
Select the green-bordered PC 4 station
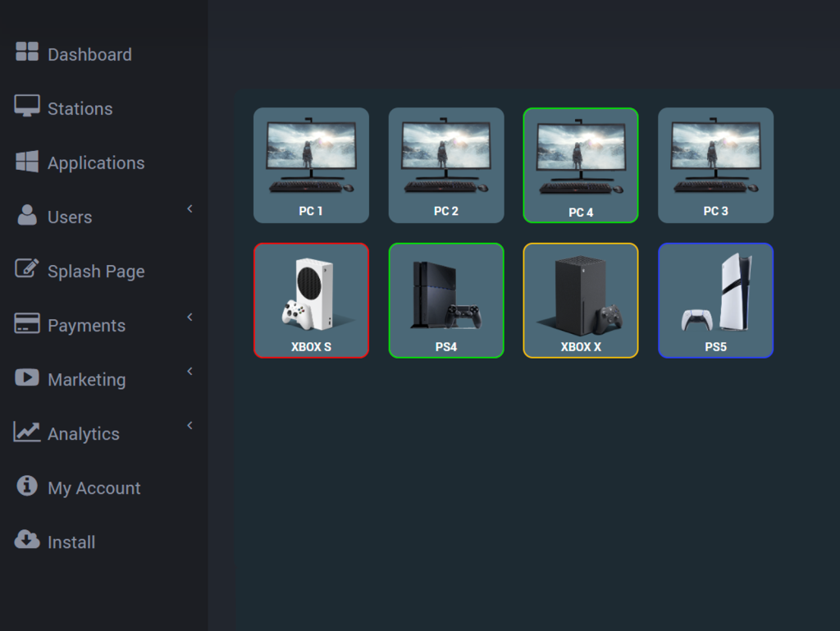coord(581,165)
